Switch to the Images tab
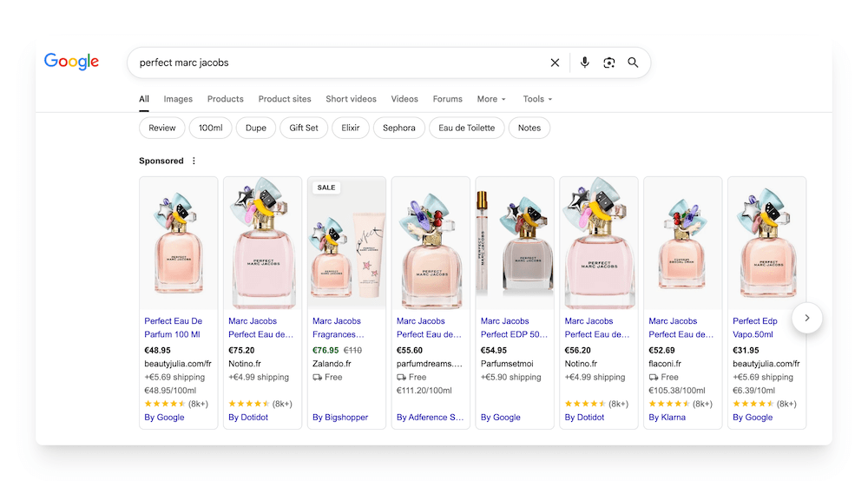The image size is (868, 481). [x=178, y=99]
